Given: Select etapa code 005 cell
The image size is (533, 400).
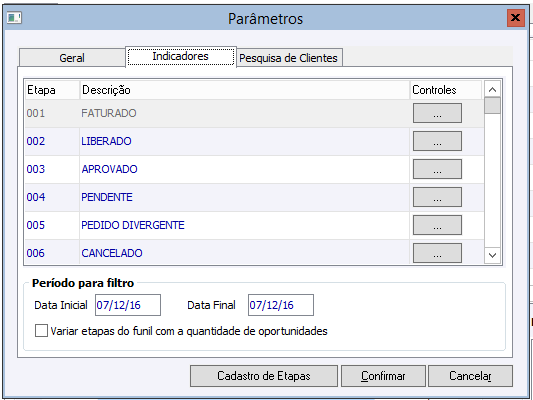Looking at the screenshot, I should 52,225.
